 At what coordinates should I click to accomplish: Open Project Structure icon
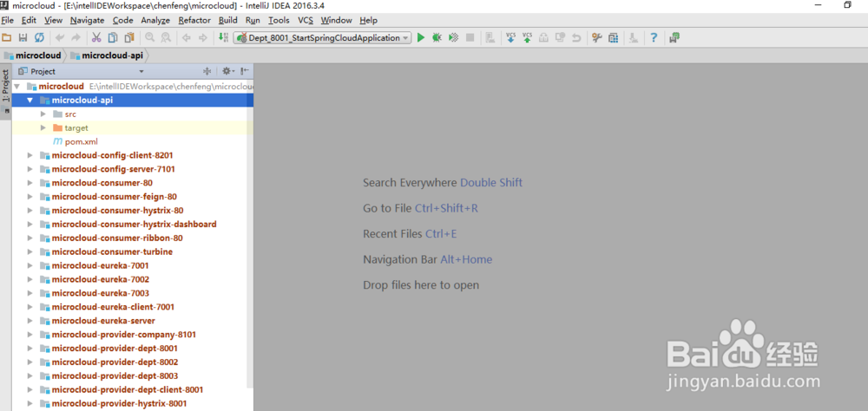pos(614,37)
